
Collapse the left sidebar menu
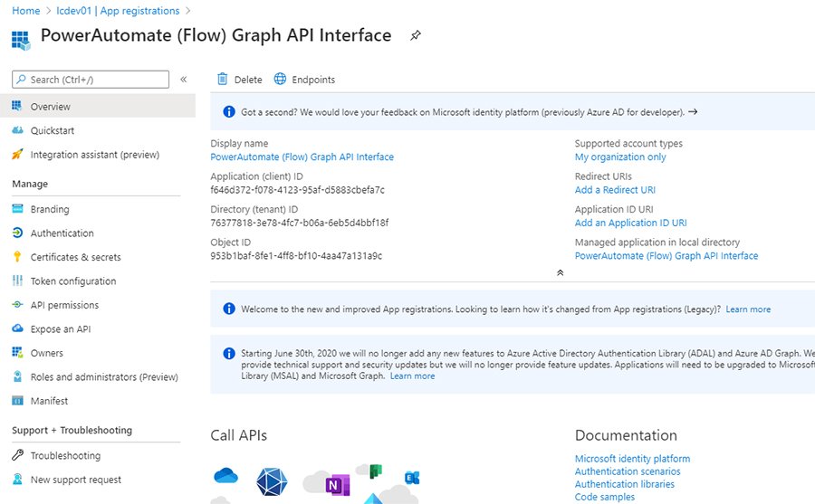pyautogui.click(x=184, y=80)
